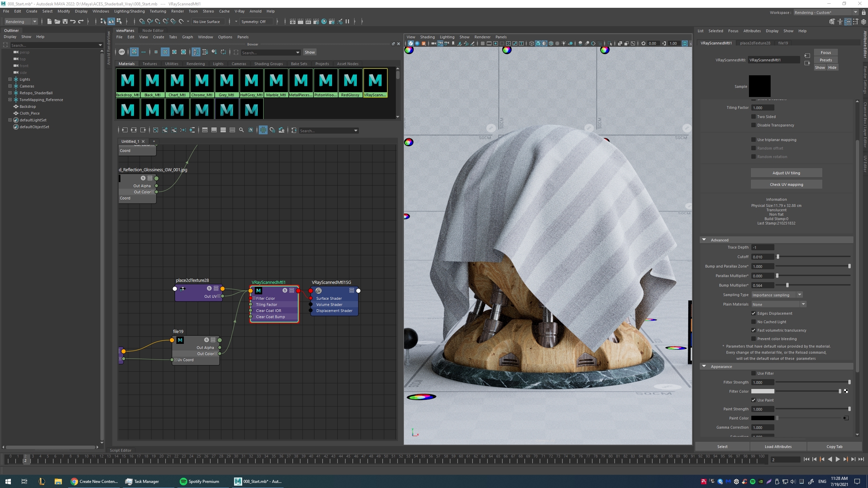Select the Chrome_Mtl material swatch
Viewport: 868px width, 488px height.
click(202, 83)
